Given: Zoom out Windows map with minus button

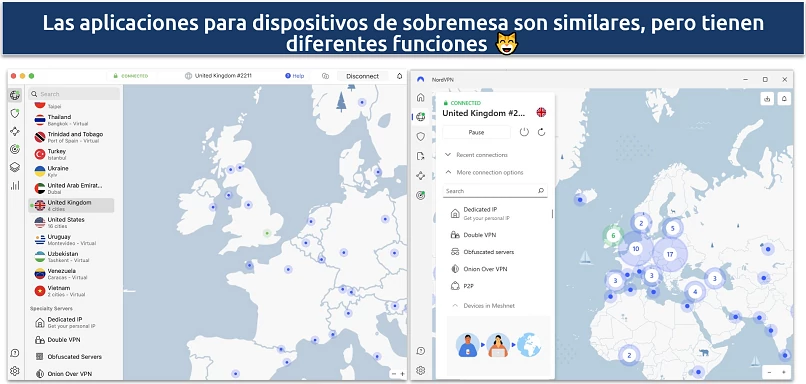Looking at the screenshot, I should pyautogui.click(x=770, y=372).
